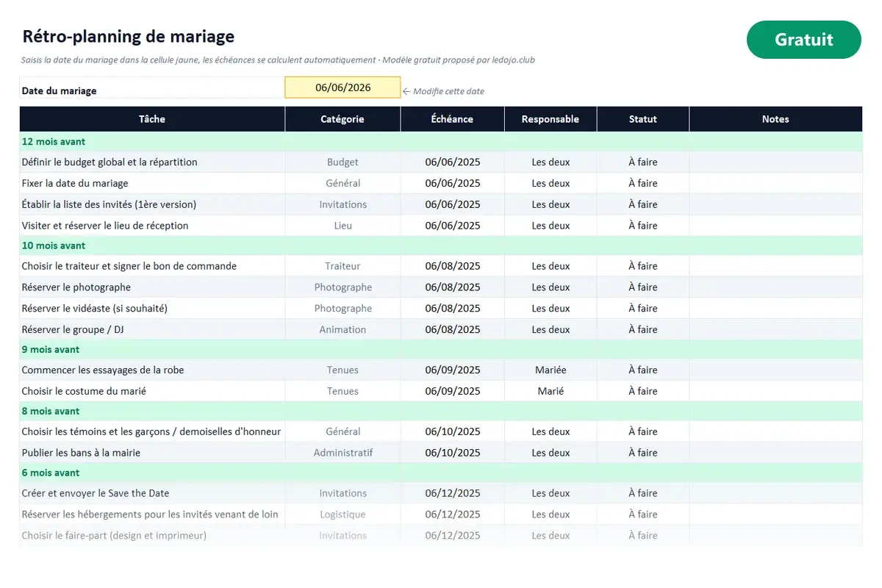Click the 'Réserver le groupe / DJ' task
Viewport: 882px width, 588px height.
[73, 330]
